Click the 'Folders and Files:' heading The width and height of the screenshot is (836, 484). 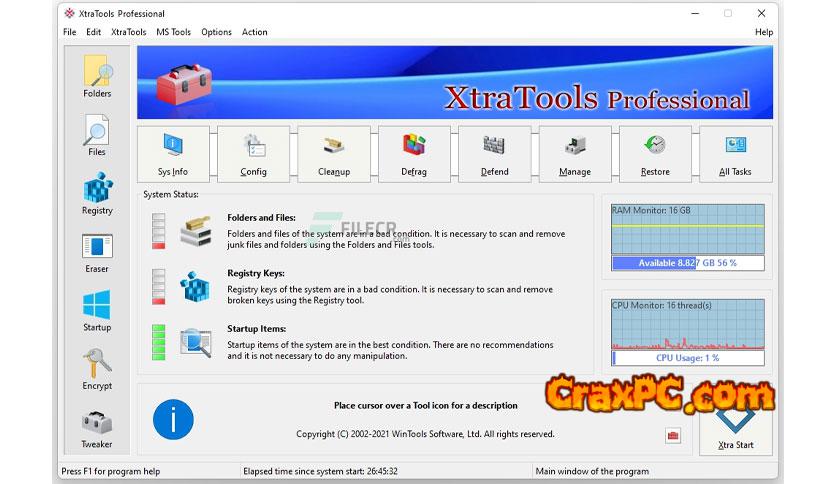pos(261,217)
